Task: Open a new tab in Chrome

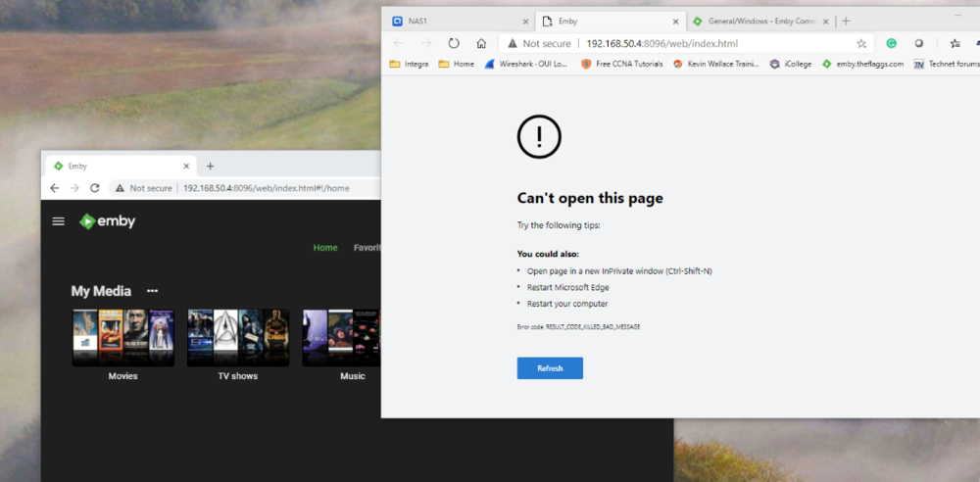Action: 210,167
